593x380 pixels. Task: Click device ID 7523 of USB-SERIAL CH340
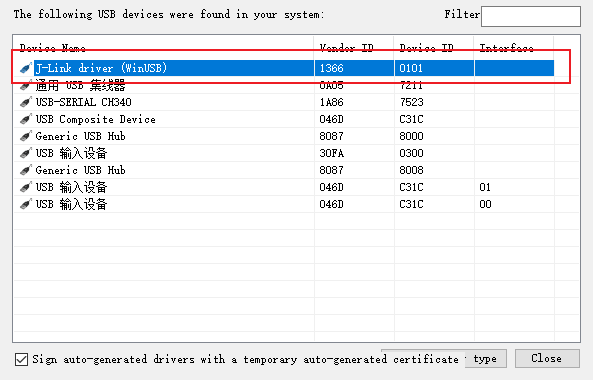click(411, 102)
